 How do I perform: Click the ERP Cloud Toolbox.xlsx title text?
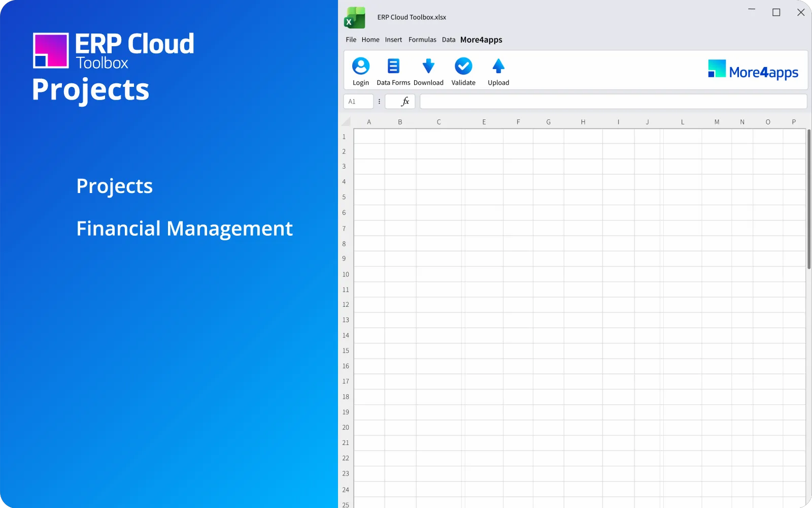point(412,17)
